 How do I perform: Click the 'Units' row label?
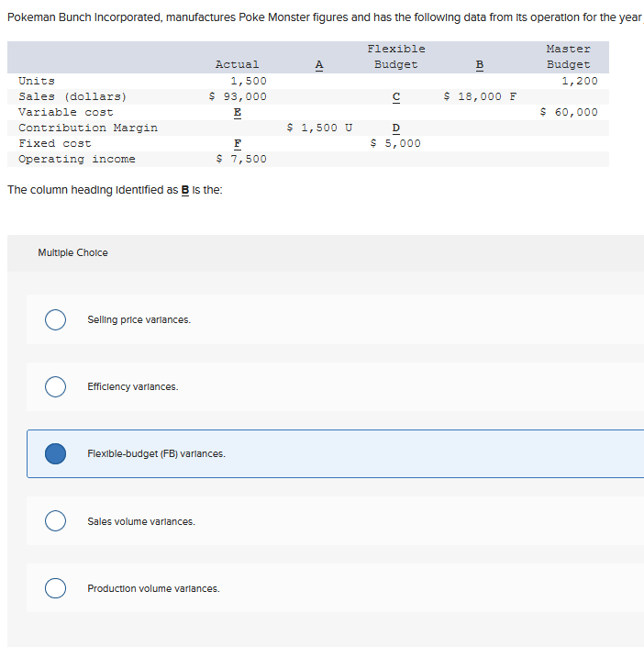coord(37,81)
